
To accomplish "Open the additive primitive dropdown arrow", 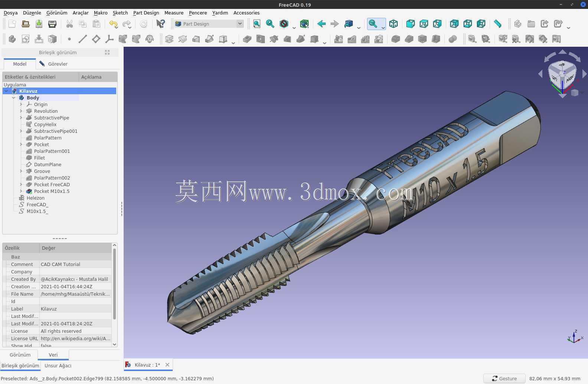I will point(233,42).
